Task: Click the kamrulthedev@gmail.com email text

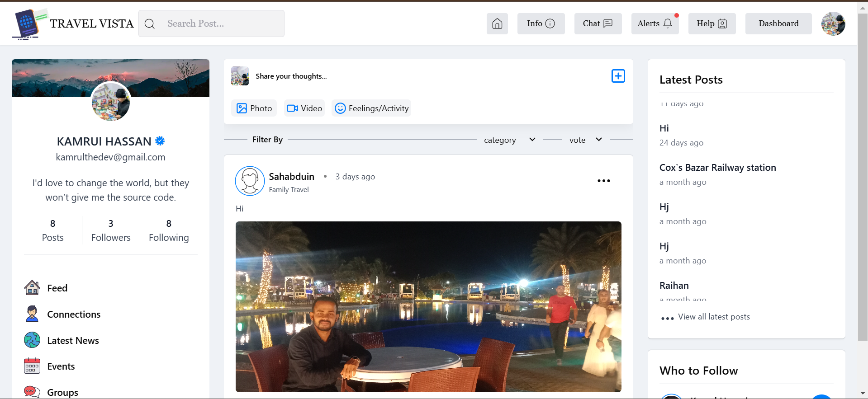Action: point(110,157)
